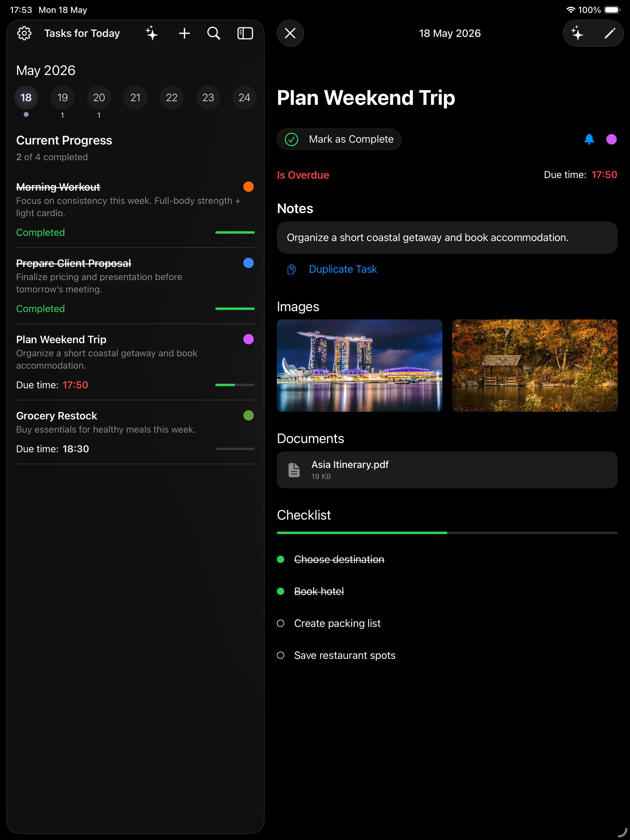Click Current Progress heading
Image resolution: width=630 pixels, height=840 pixels.
(x=64, y=141)
